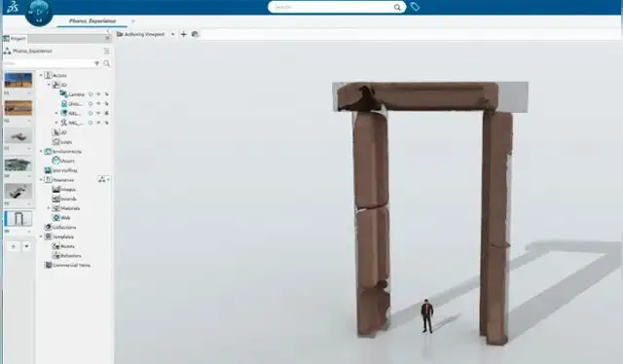The height and width of the screenshot is (364, 623).
Task: Expand the Materials node
Action: coord(49,208)
